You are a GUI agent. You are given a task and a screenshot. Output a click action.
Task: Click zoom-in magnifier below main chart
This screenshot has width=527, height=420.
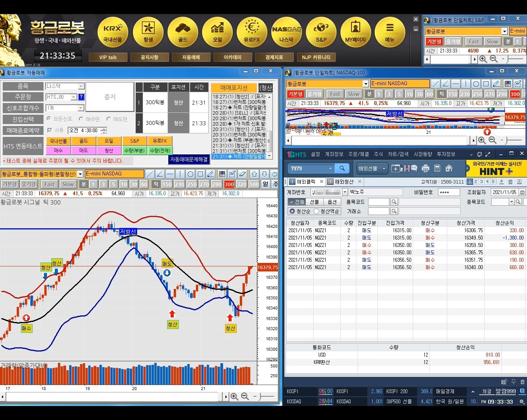[234, 396]
